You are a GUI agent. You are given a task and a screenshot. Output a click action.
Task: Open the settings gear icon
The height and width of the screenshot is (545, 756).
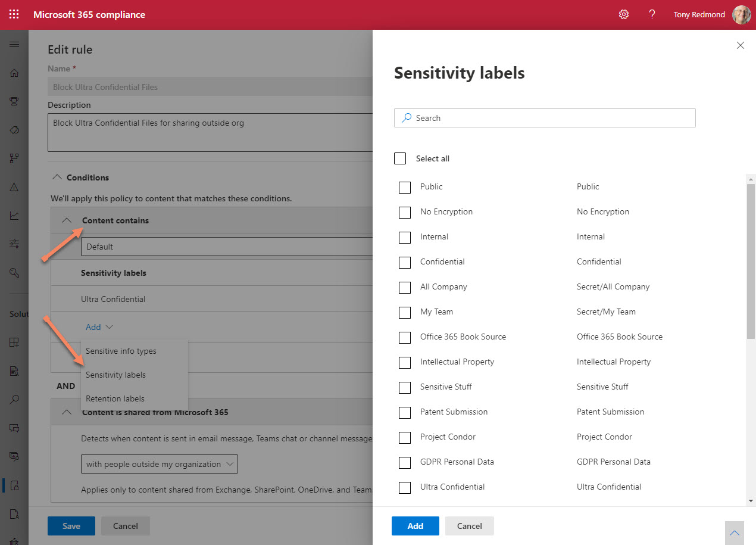(x=624, y=14)
